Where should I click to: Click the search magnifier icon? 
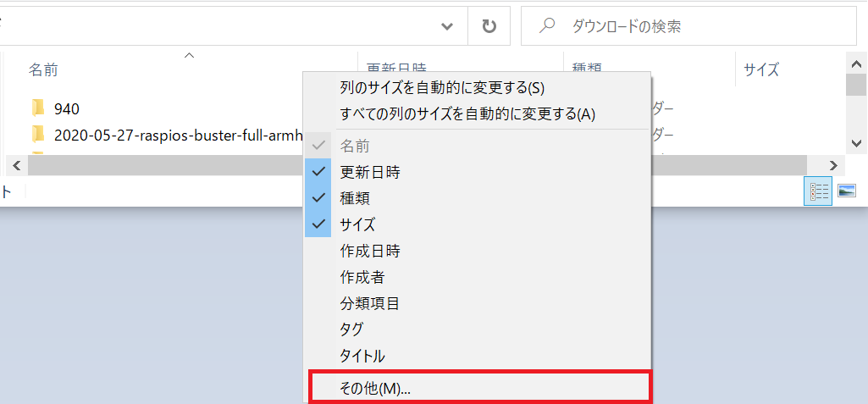[x=548, y=26]
